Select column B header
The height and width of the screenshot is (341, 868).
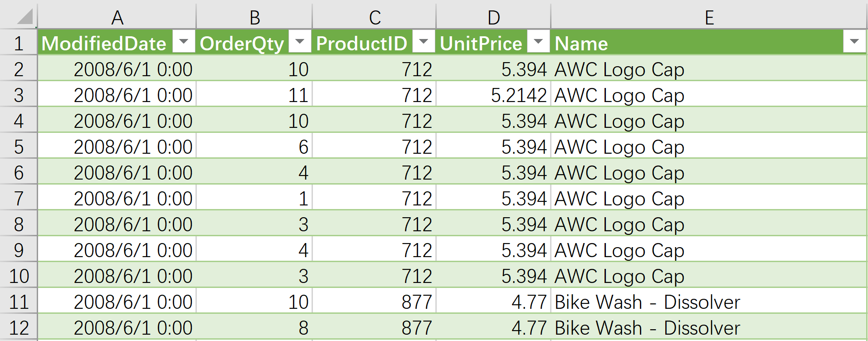point(254,17)
